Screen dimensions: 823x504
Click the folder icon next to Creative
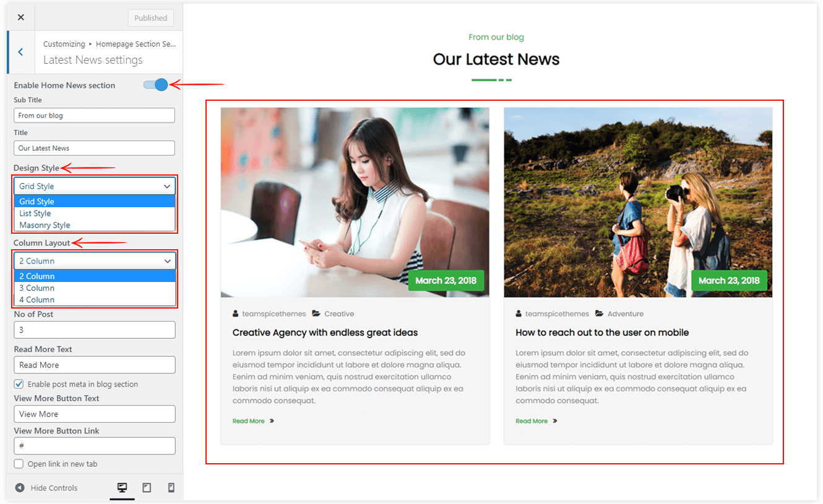(x=316, y=314)
